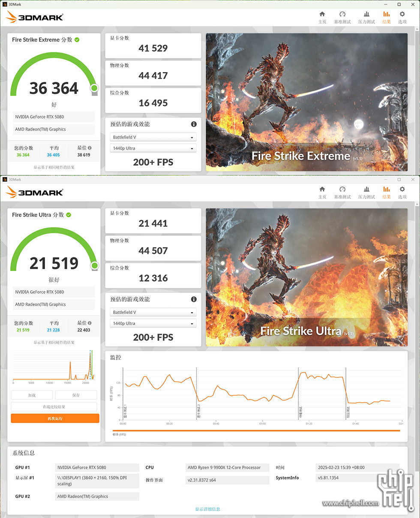This screenshot has width=420, height=518.
Task: Click 平均 score 36 405
Action: pyautogui.click(x=54, y=155)
